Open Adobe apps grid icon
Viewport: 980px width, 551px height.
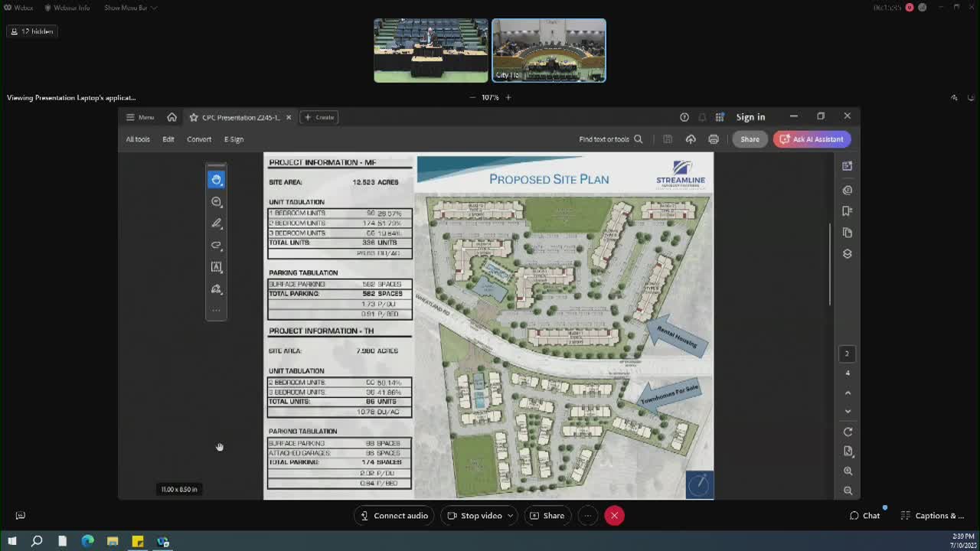coord(720,117)
